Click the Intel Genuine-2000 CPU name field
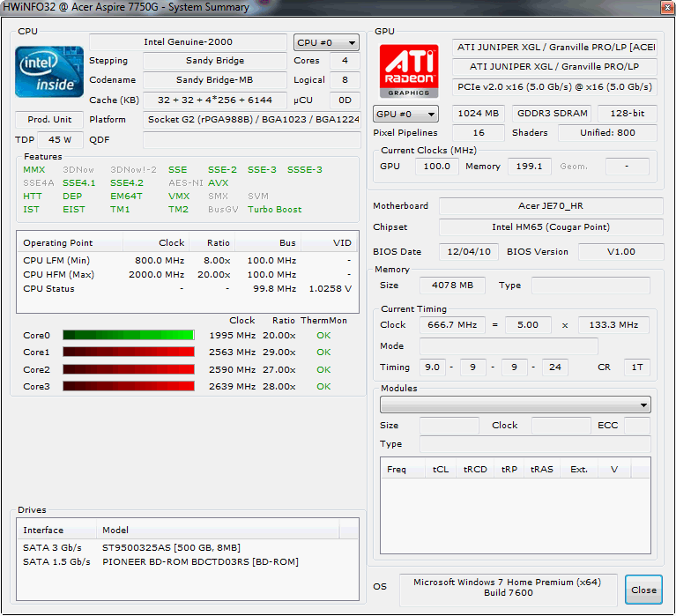 tap(188, 42)
